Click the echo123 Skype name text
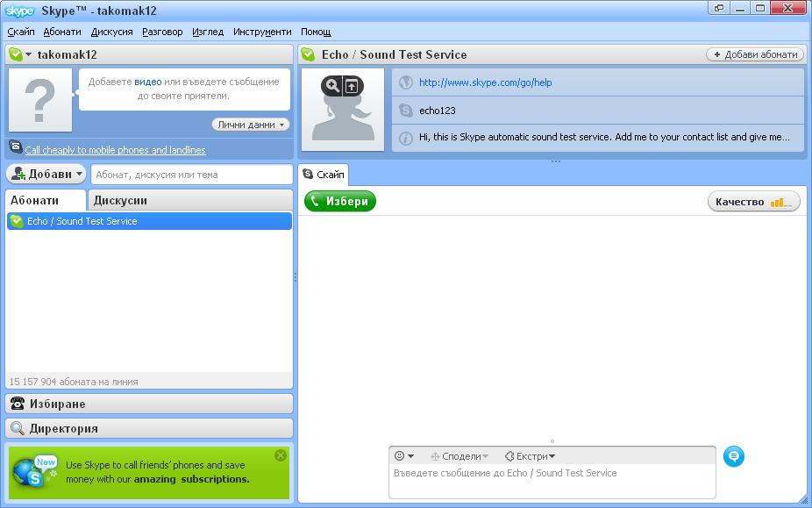Screen dimensions: 812x508 click(437, 111)
